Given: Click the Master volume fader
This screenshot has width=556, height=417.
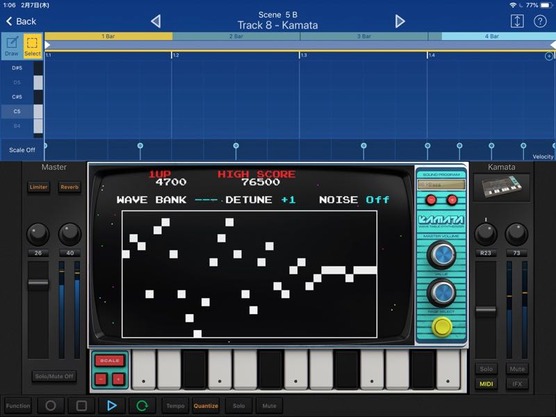Looking at the screenshot, I should coord(38,283).
